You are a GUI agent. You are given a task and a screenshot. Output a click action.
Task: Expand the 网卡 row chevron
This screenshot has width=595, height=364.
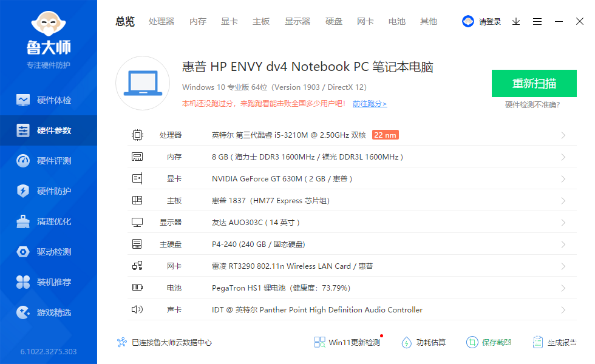click(563, 266)
